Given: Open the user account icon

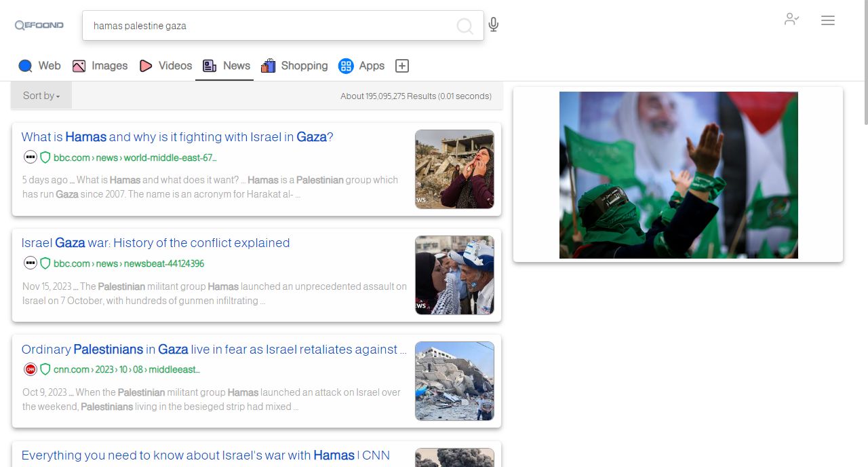Looking at the screenshot, I should (791, 20).
